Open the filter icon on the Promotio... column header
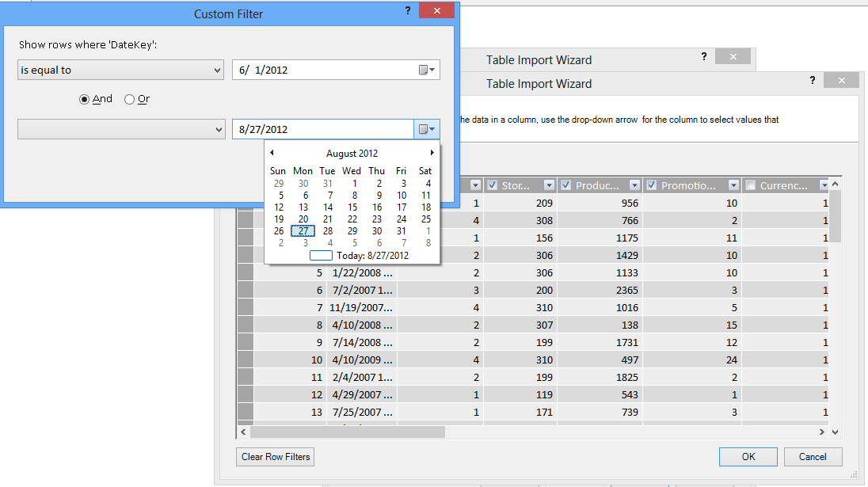 (734, 185)
